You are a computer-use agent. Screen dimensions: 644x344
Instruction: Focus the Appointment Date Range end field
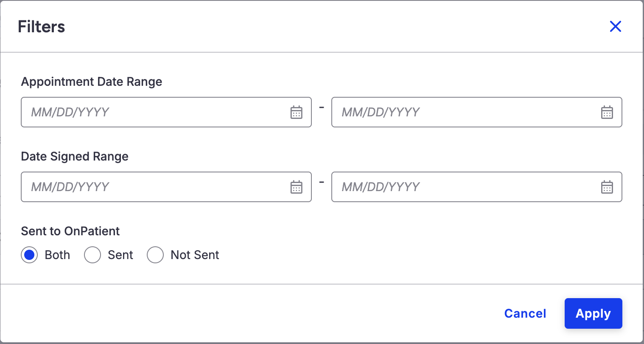[462, 113]
